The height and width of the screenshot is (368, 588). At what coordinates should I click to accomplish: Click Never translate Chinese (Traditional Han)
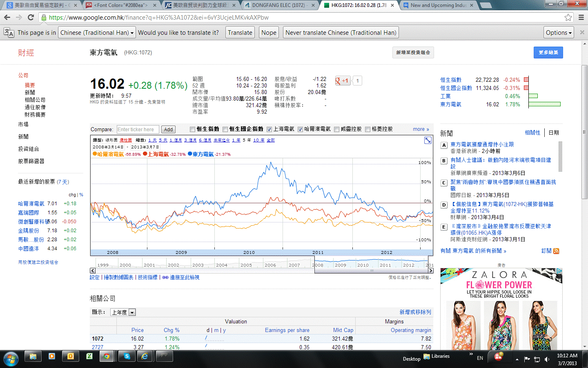click(x=341, y=33)
